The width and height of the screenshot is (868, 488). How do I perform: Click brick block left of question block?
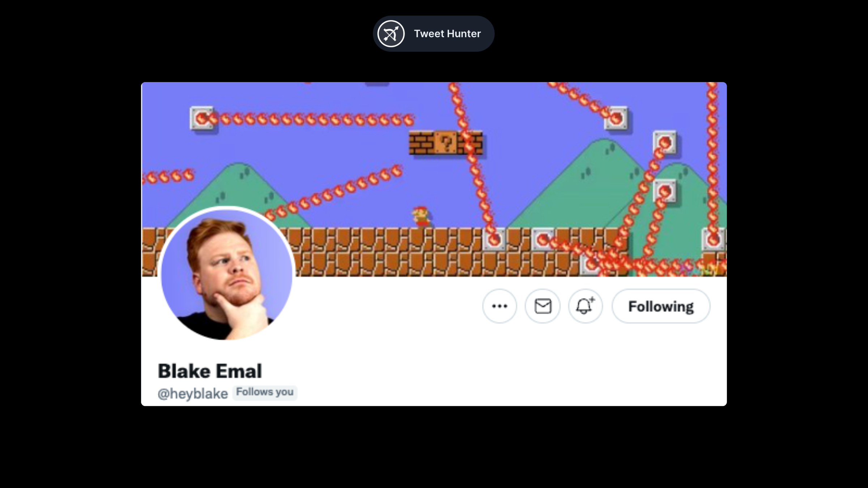(421, 143)
